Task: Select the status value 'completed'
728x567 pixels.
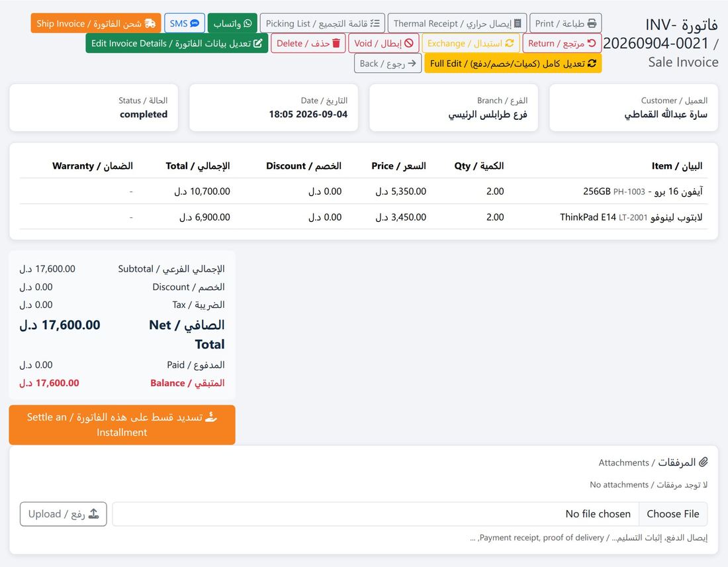Action: [144, 115]
